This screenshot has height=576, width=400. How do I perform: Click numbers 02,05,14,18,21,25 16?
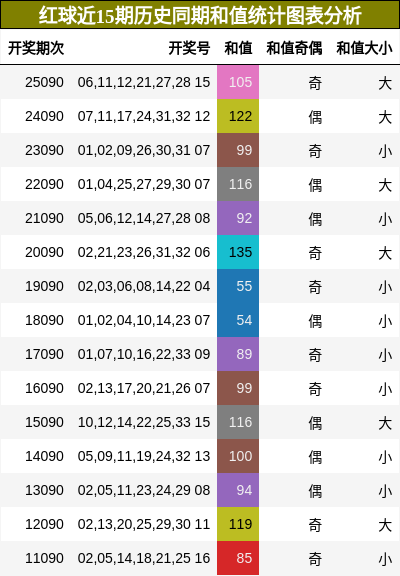(x=144, y=558)
